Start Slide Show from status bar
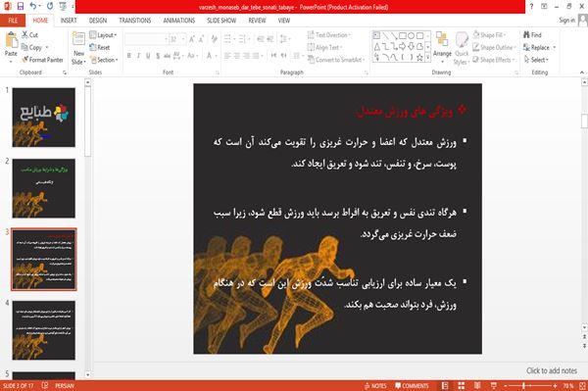The width and height of the screenshot is (588, 391). (x=494, y=386)
